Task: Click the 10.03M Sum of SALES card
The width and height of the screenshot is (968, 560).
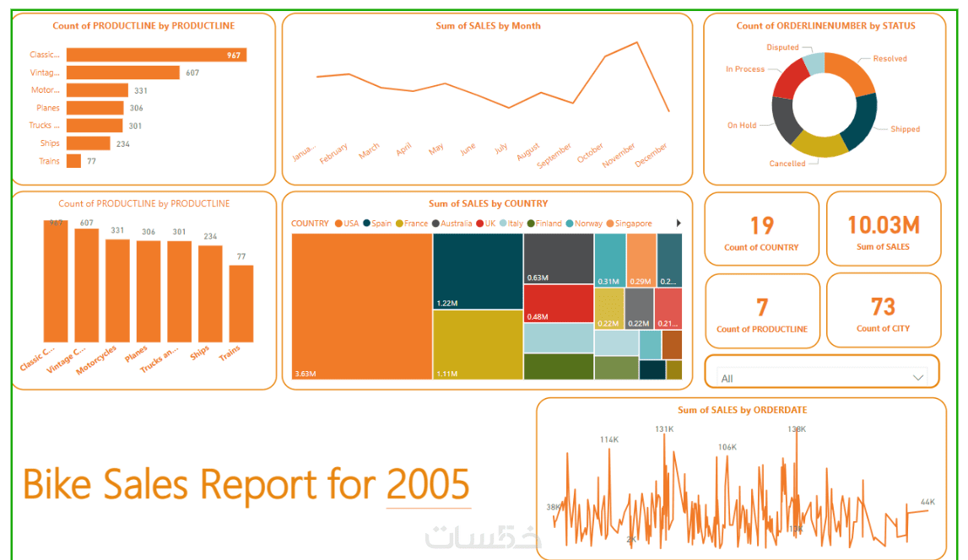Action: [x=884, y=229]
